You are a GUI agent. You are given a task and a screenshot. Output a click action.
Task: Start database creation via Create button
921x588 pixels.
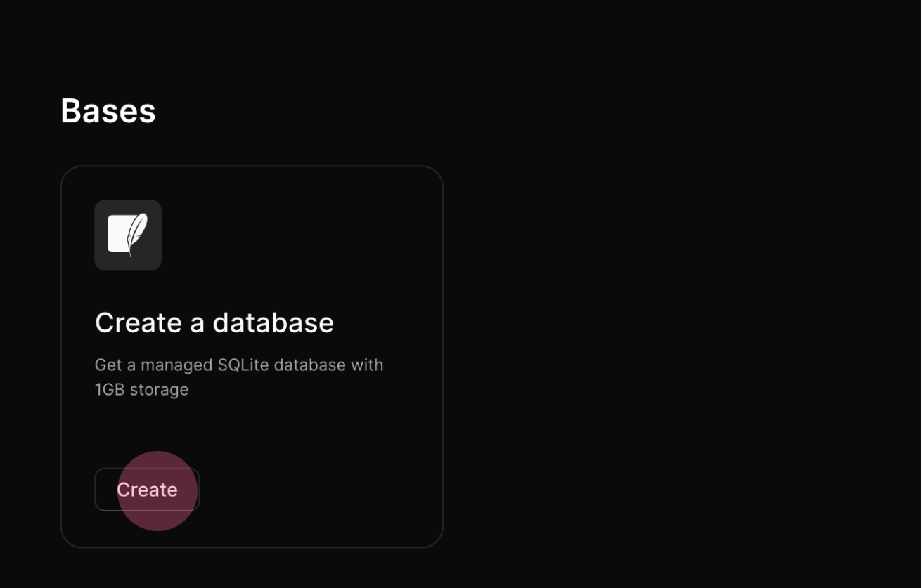tap(147, 490)
